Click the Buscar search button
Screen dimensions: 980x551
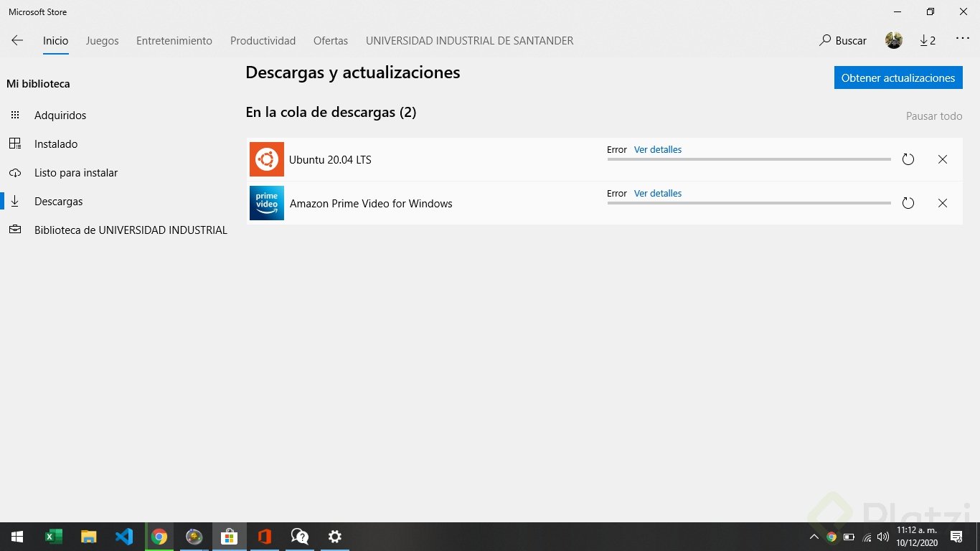coord(843,41)
